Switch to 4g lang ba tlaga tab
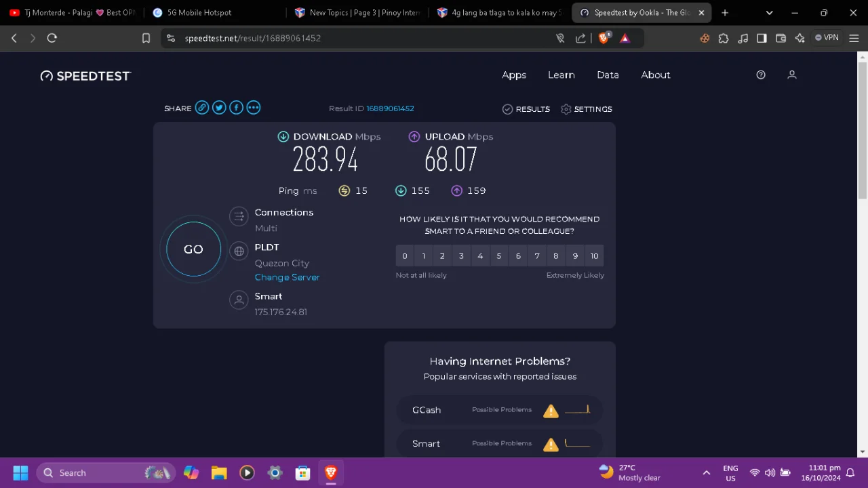868x488 pixels. [x=500, y=12]
